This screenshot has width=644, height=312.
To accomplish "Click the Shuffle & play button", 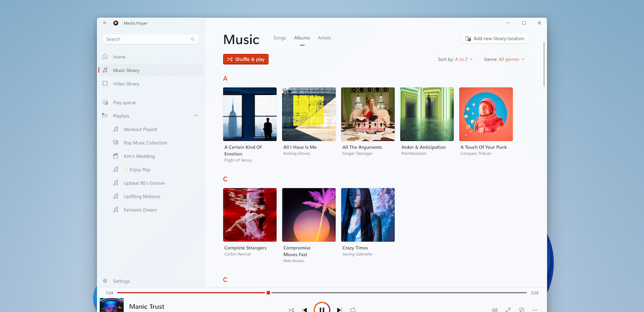I will click(246, 59).
